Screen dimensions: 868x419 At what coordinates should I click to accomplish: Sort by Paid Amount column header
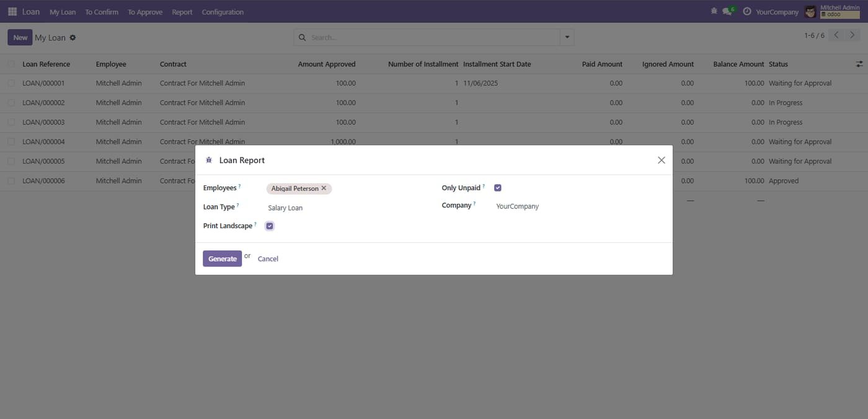point(602,64)
